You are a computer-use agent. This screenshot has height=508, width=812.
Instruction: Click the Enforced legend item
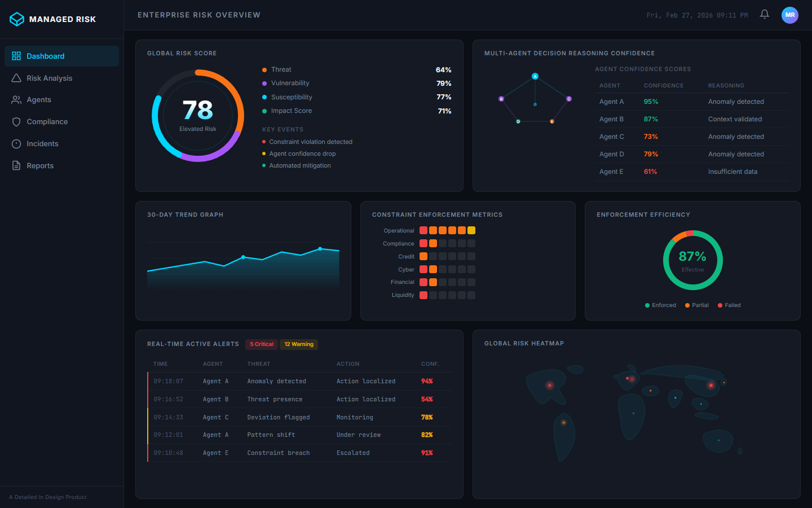pyautogui.click(x=660, y=305)
